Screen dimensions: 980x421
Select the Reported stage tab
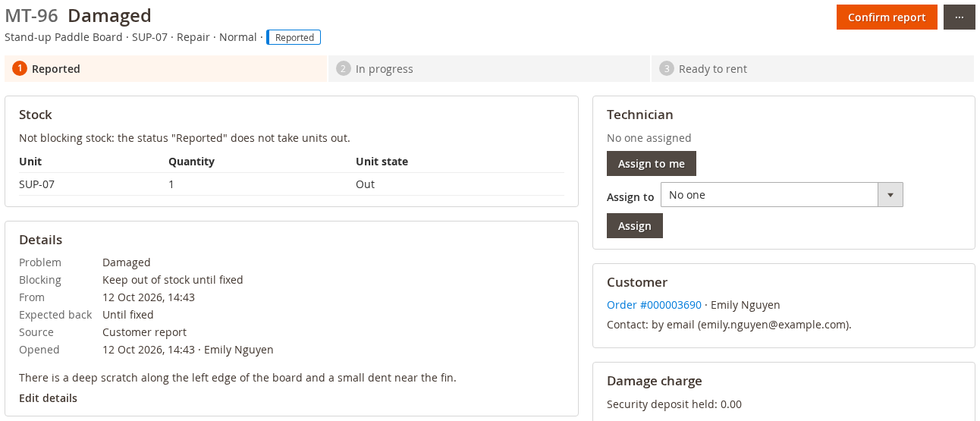coord(165,68)
